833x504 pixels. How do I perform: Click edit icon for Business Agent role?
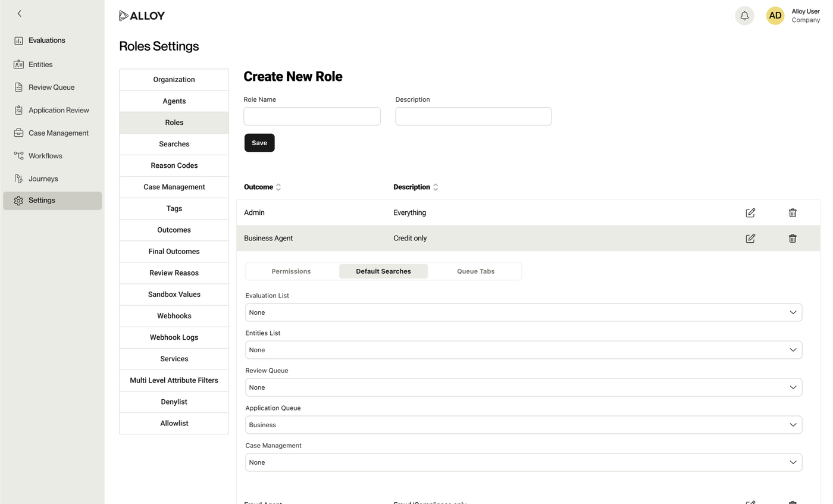[750, 239]
